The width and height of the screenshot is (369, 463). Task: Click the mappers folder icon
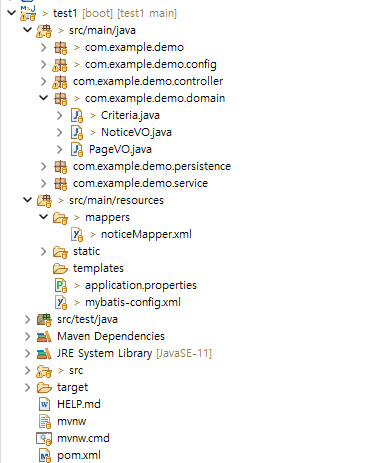pos(60,218)
